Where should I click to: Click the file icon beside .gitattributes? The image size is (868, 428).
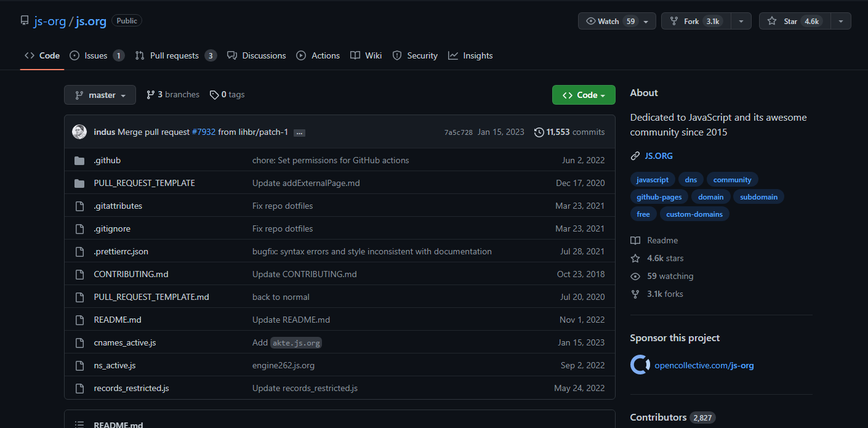point(79,206)
